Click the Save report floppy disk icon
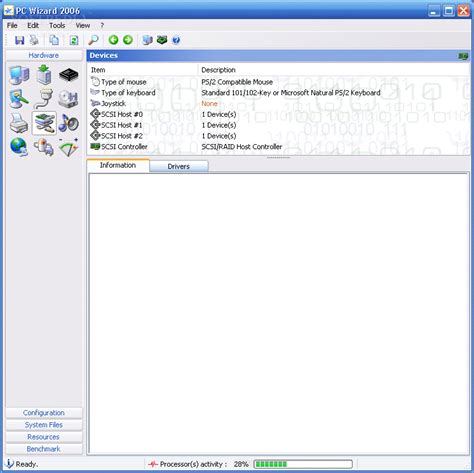The width and height of the screenshot is (474, 473). (x=19, y=40)
